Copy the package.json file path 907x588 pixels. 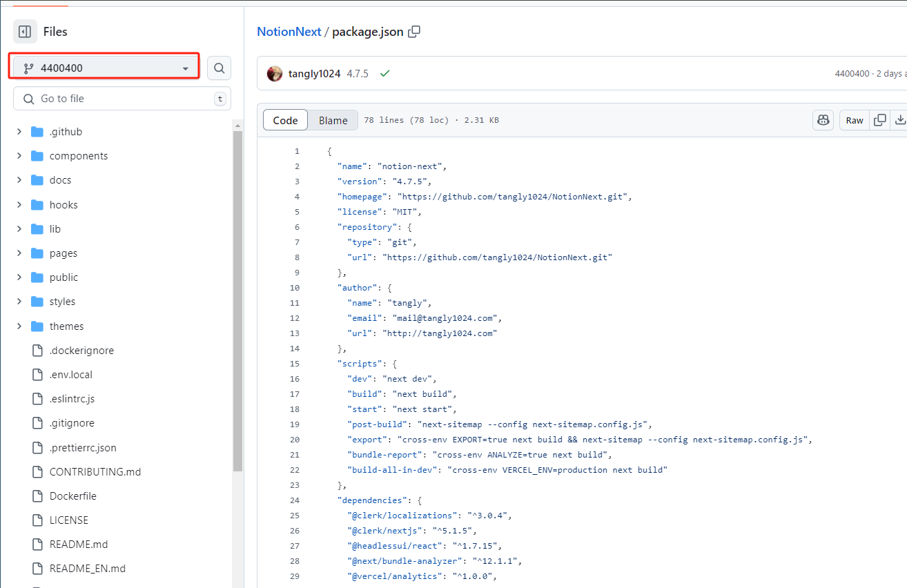[414, 32]
